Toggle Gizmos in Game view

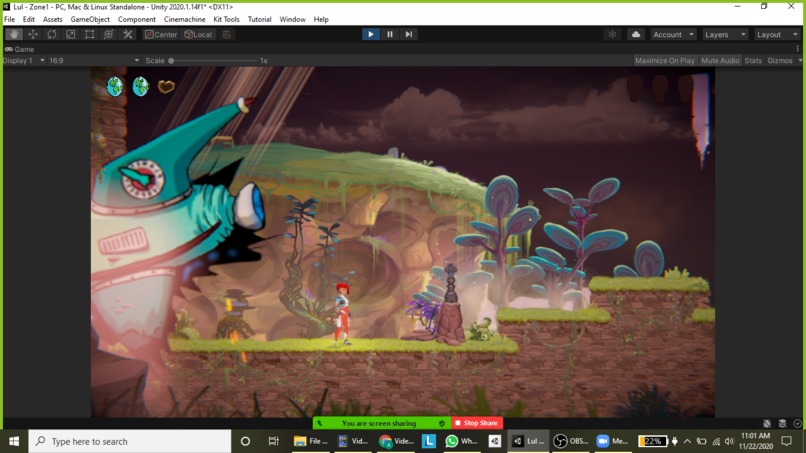coord(780,61)
